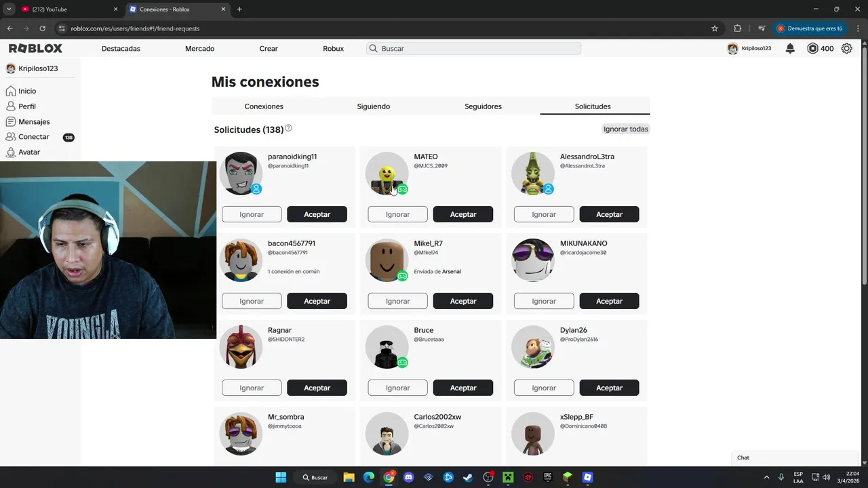Screen dimensions: 868x488
Task: Click the Perfil icon in the sidebar
Action: pyautogui.click(x=11, y=106)
